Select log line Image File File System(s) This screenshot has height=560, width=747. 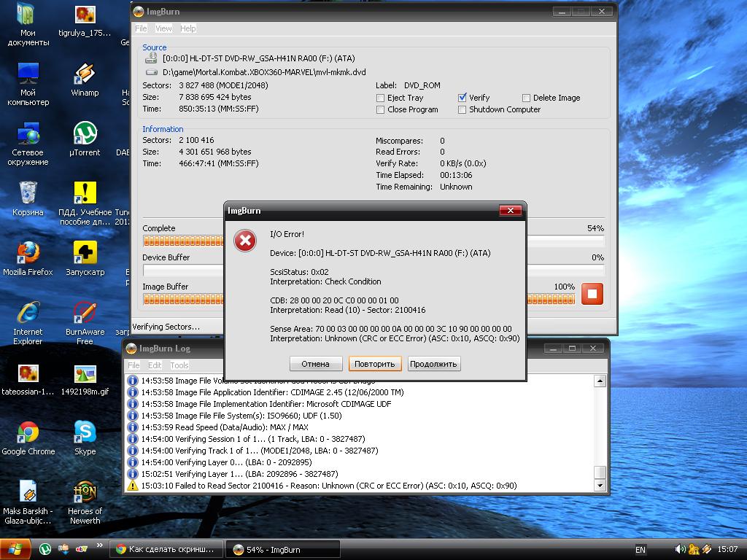[x=241, y=416]
